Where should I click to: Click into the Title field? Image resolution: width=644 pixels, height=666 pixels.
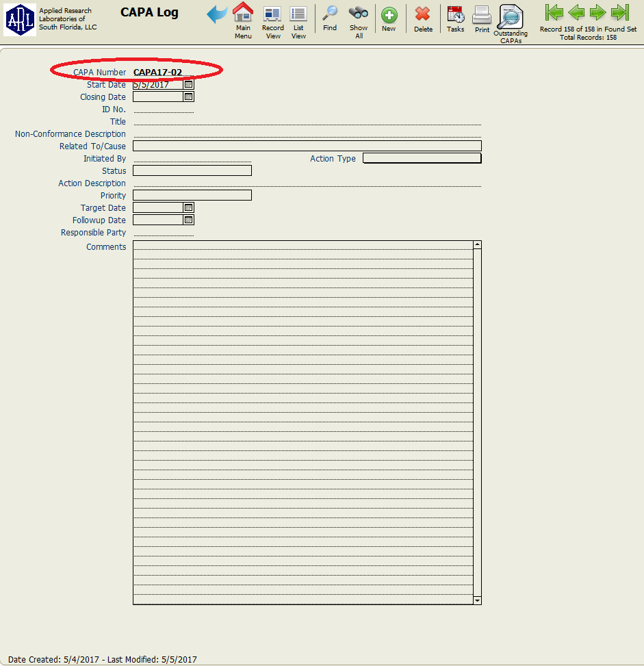[307, 122]
